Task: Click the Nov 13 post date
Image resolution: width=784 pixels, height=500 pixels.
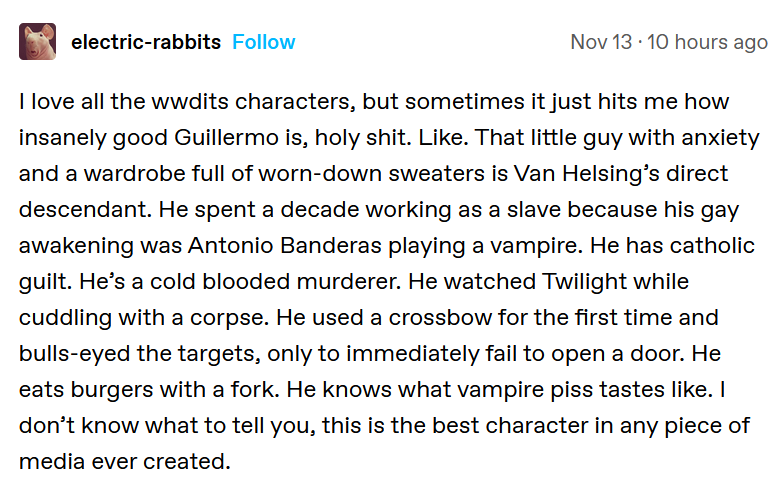Action: pyautogui.click(x=602, y=42)
